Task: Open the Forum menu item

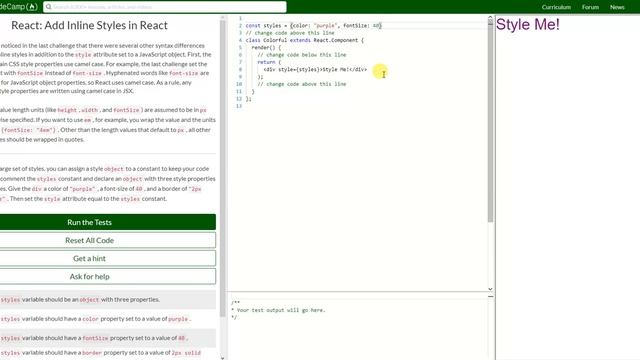Action: pyautogui.click(x=590, y=7)
